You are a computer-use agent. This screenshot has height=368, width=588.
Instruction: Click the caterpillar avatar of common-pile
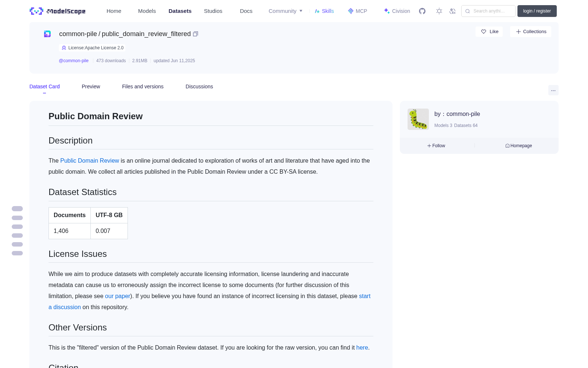click(418, 119)
